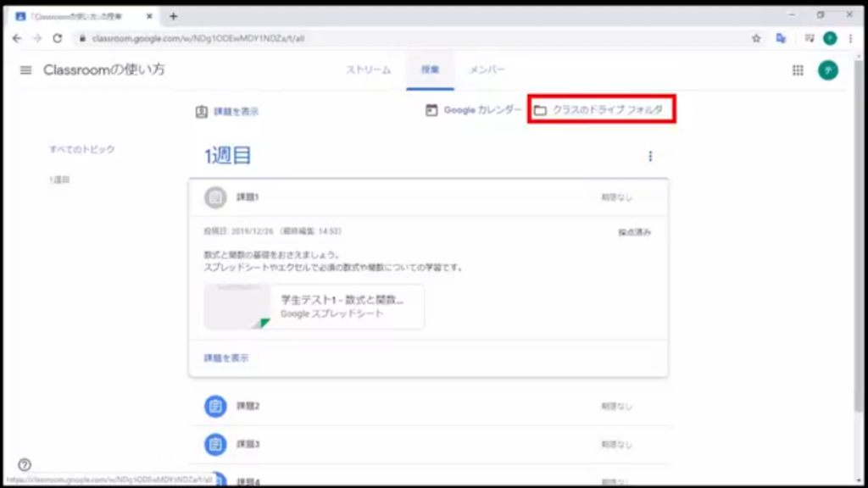The height and width of the screenshot is (488, 868).
Task: Click the 課題2 assignment icon
Action: tap(215, 406)
